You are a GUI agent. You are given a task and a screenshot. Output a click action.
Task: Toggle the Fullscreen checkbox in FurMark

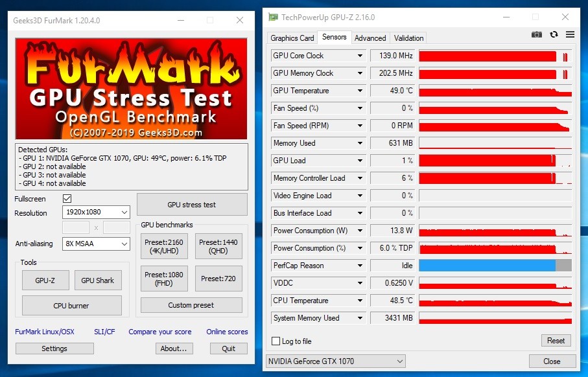[67, 199]
